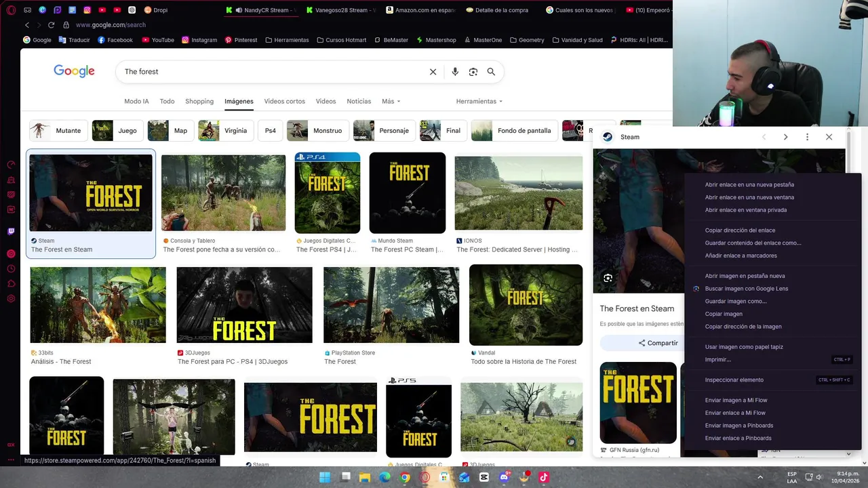Screen dimensions: 868x488
Task: Open the Cursos Hotmart bookmarks folder
Action: pos(341,40)
